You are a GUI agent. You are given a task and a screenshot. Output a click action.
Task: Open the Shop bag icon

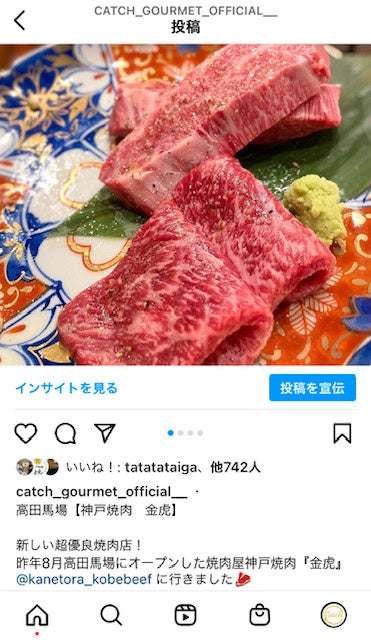[x=260, y=615]
